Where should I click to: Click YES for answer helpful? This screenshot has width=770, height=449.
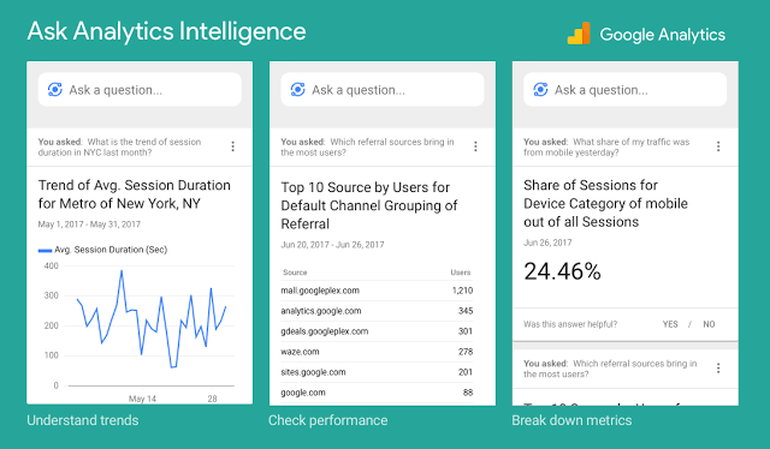[670, 324]
